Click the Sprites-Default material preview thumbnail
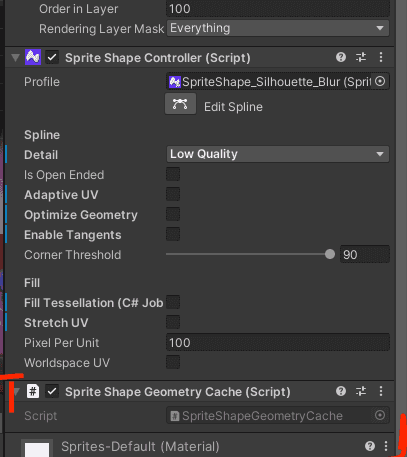Screen dimensions: 407x457 click(37, 448)
